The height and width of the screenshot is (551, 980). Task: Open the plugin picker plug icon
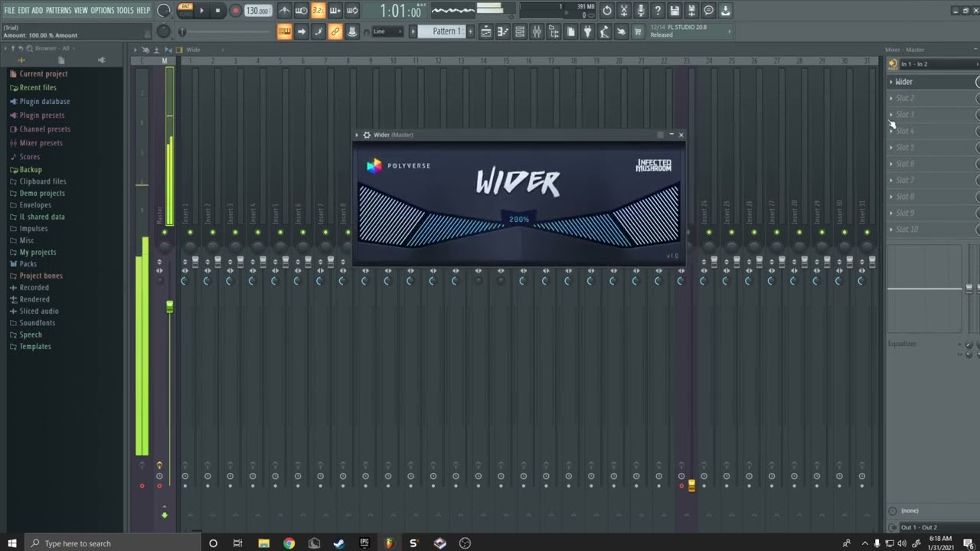[x=587, y=31]
